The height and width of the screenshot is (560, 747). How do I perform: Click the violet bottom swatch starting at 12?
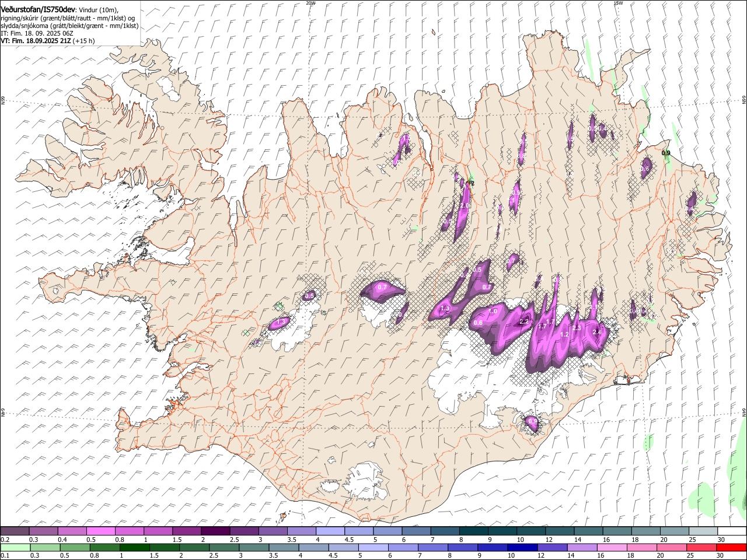coord(552,547)
